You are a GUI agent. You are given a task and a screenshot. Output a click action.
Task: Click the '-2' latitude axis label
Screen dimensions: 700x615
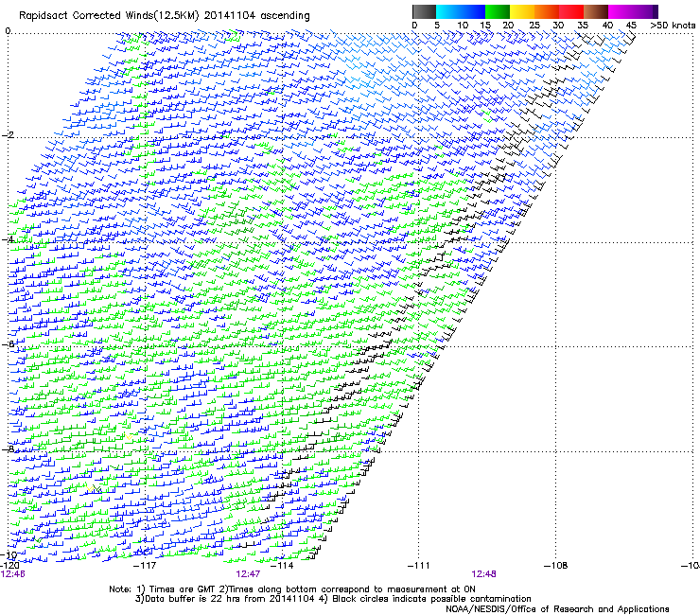tap(8, 135)
